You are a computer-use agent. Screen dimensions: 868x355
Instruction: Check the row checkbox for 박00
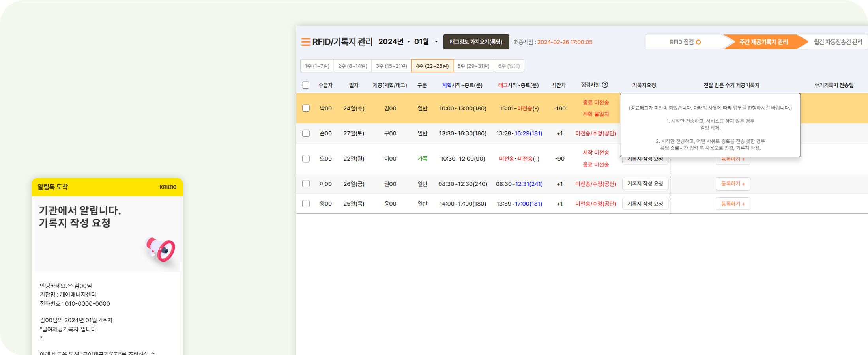[306, 108]
